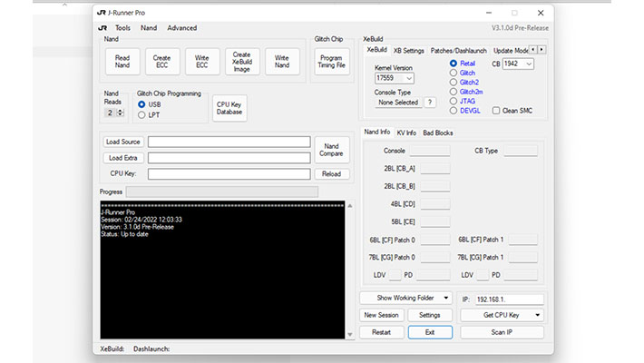
Task: Click the New Session button
Action: click(381, 315)
